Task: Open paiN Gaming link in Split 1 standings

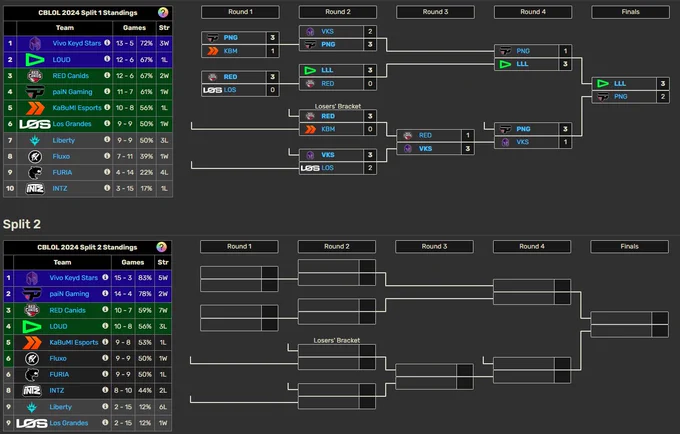Action: pos(72,92)
